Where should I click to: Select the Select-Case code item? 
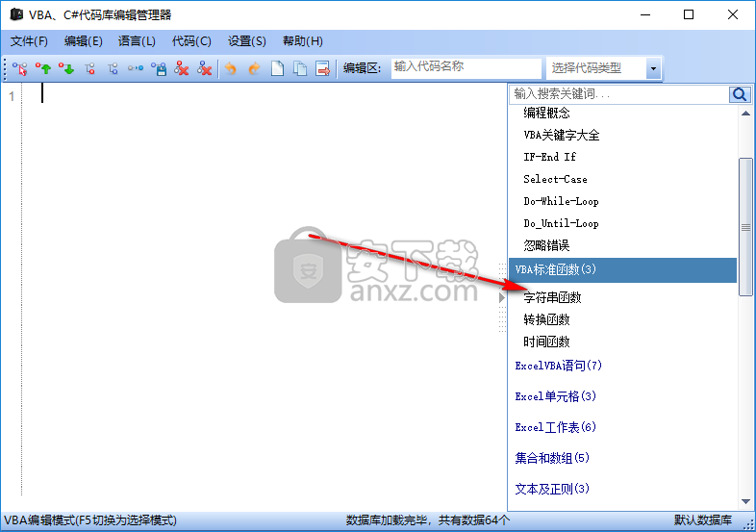tap(555, 179)
